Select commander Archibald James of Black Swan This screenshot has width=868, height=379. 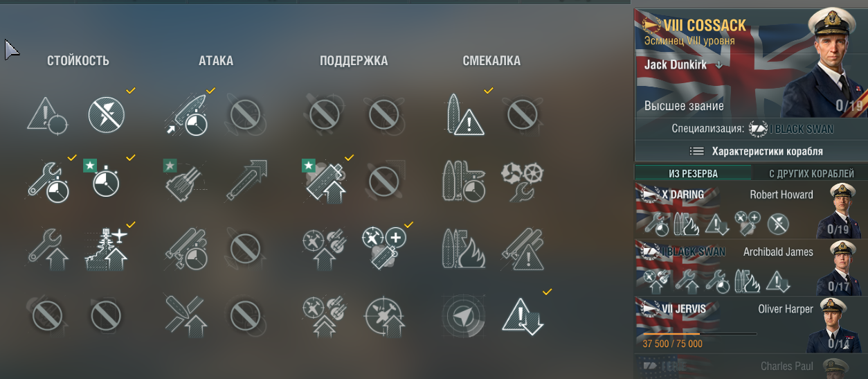[751, 268]
